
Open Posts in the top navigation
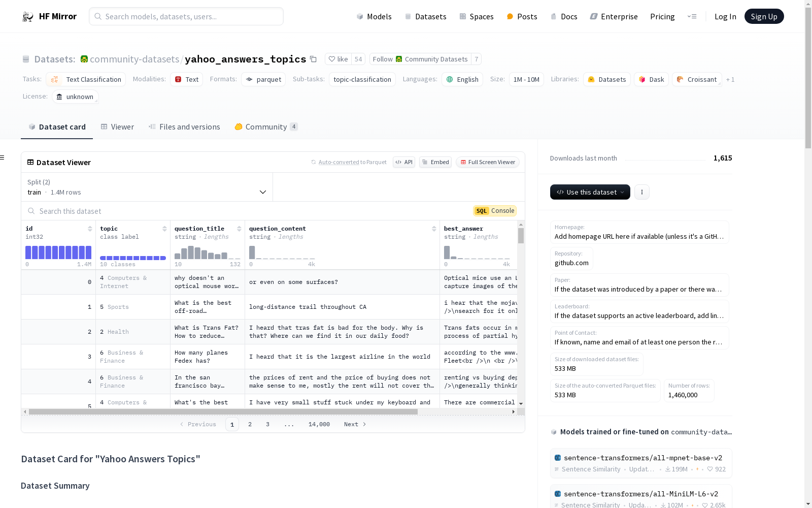[x=522, y=16]
